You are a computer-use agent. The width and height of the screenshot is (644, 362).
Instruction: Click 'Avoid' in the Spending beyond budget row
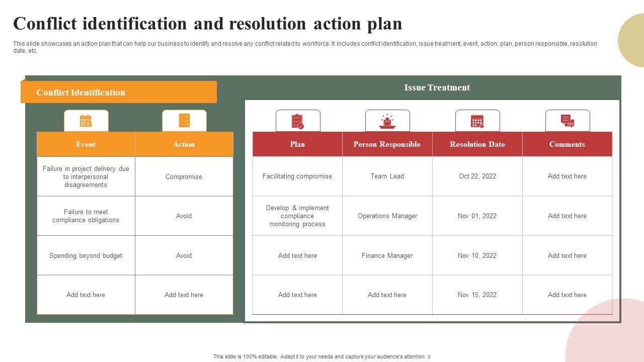point(184,255)
